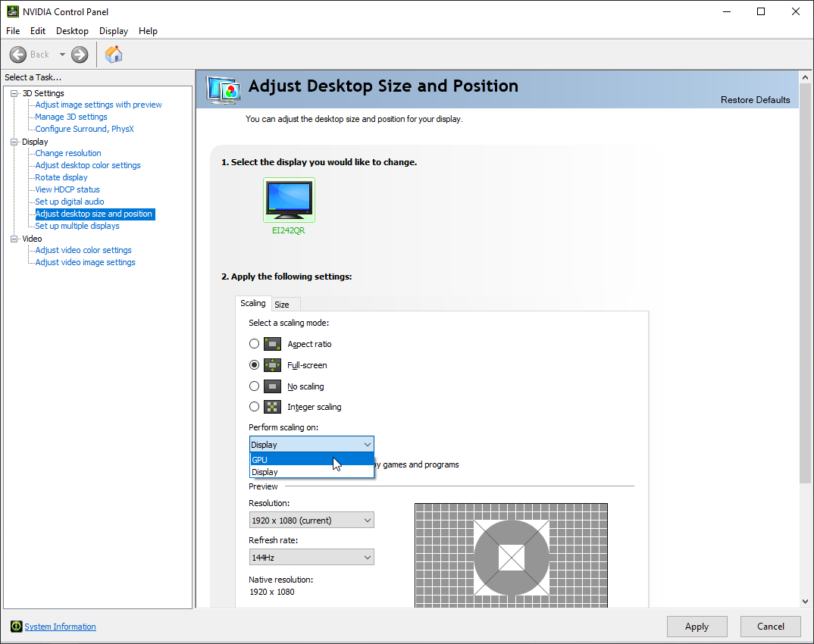The height and width of the screenshot is (644, 814).
Task: Open Set up multiple displays
Action: pyautogui.click(x=77, y=226)
